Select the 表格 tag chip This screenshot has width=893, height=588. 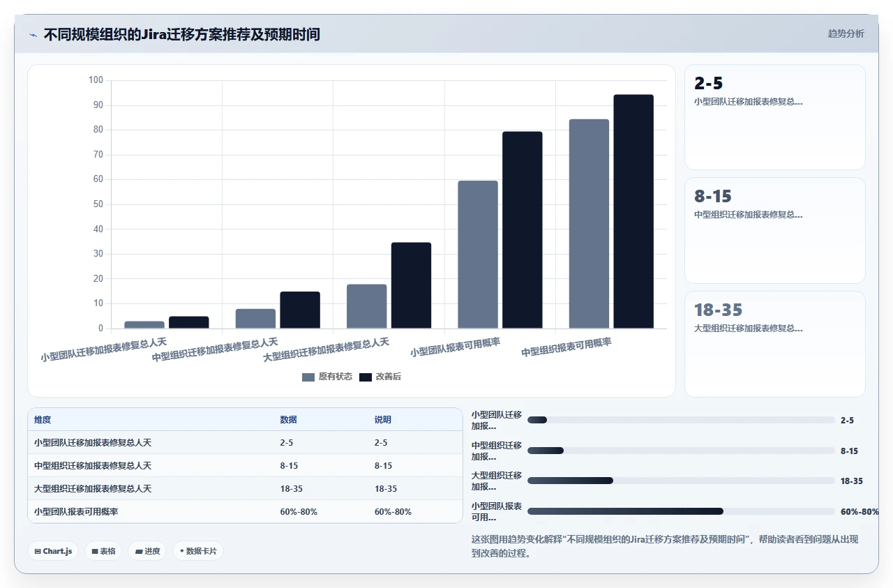pos(103,551)
